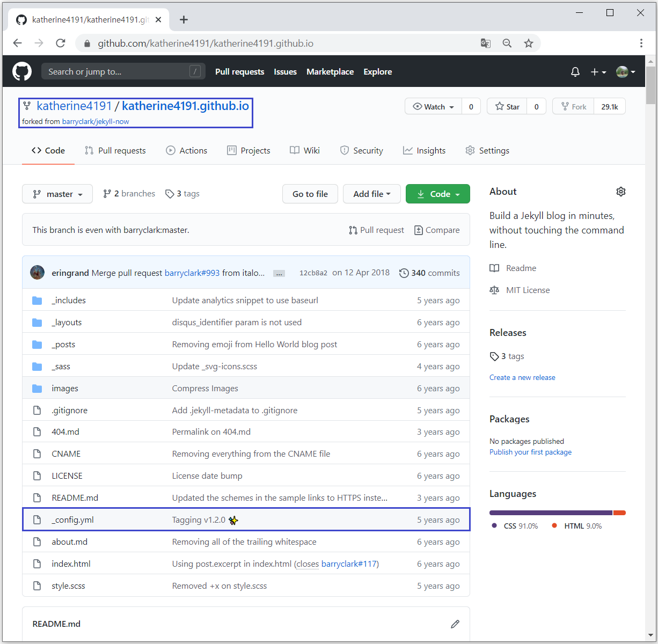
Task: Create a pull request from the branch banner
Action: (x=376, y=230)
